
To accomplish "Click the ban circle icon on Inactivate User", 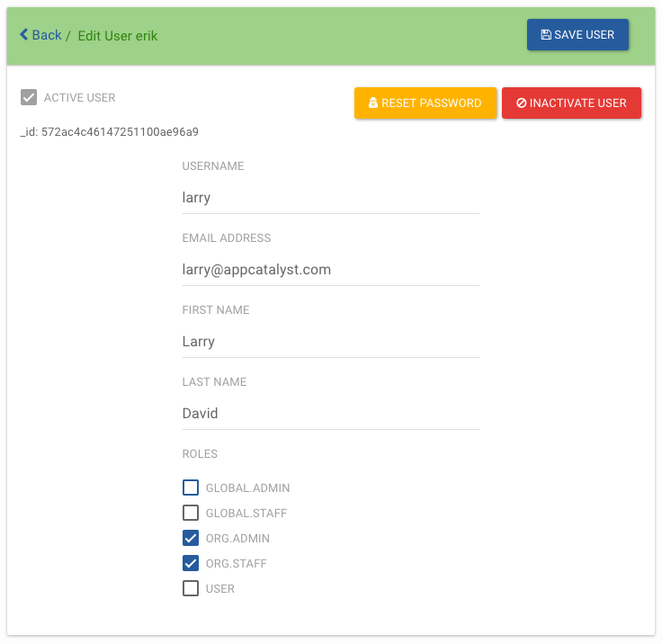I will tap(522, 103).
